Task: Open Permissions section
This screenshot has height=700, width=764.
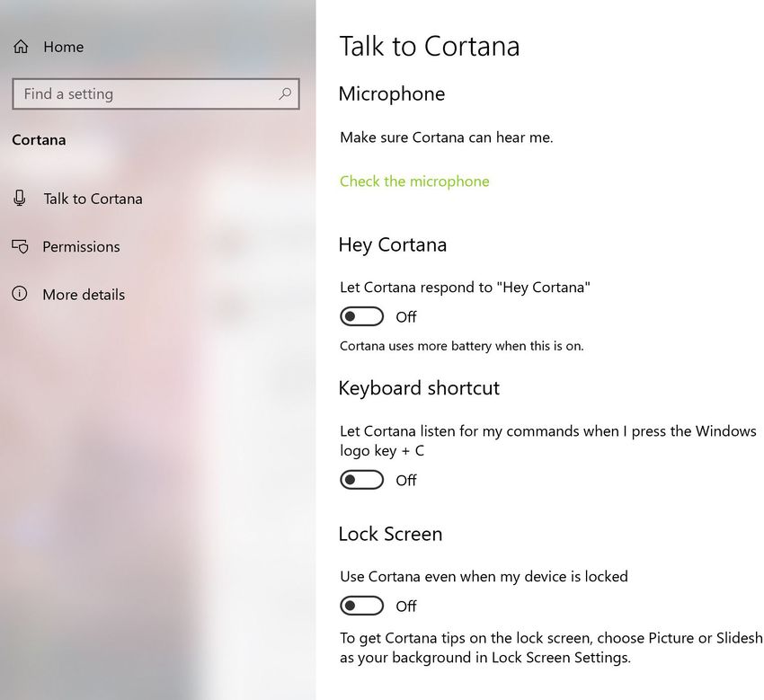Action: 81,246
